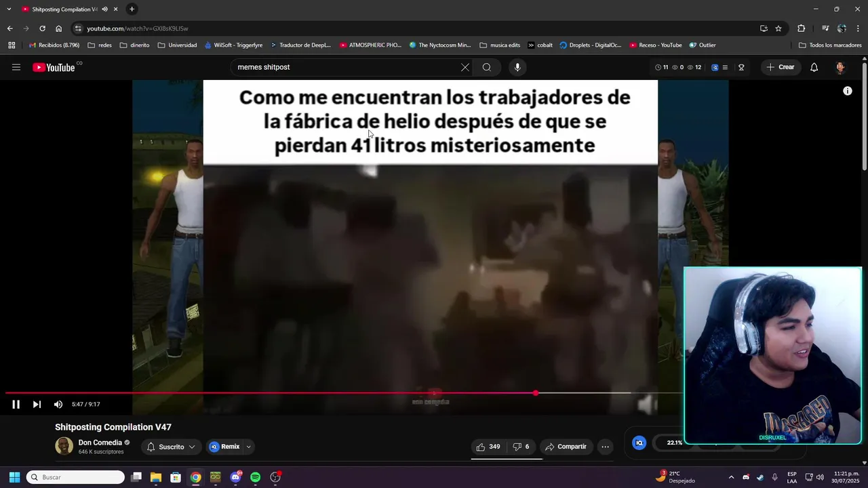Reload the current page
The height and width of the screenshot is (488, 868).
(x=42, y=28)
